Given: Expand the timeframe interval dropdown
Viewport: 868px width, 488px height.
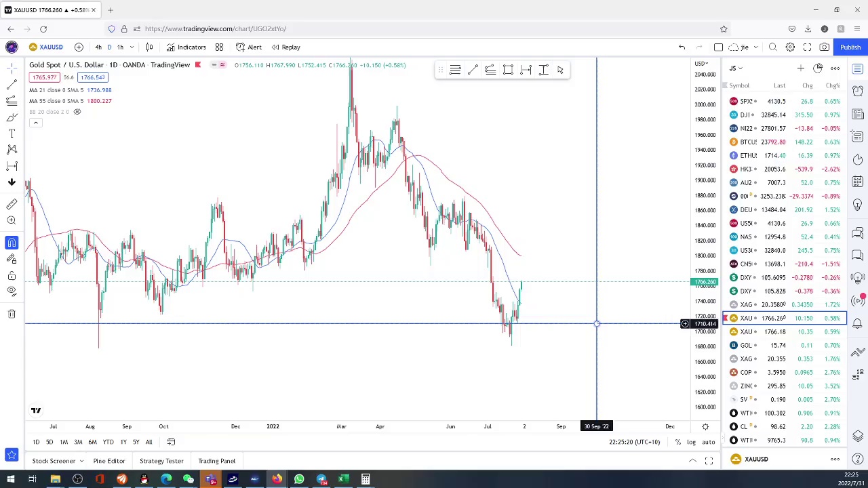Looking at the screenshot, I should coord(132,47).
